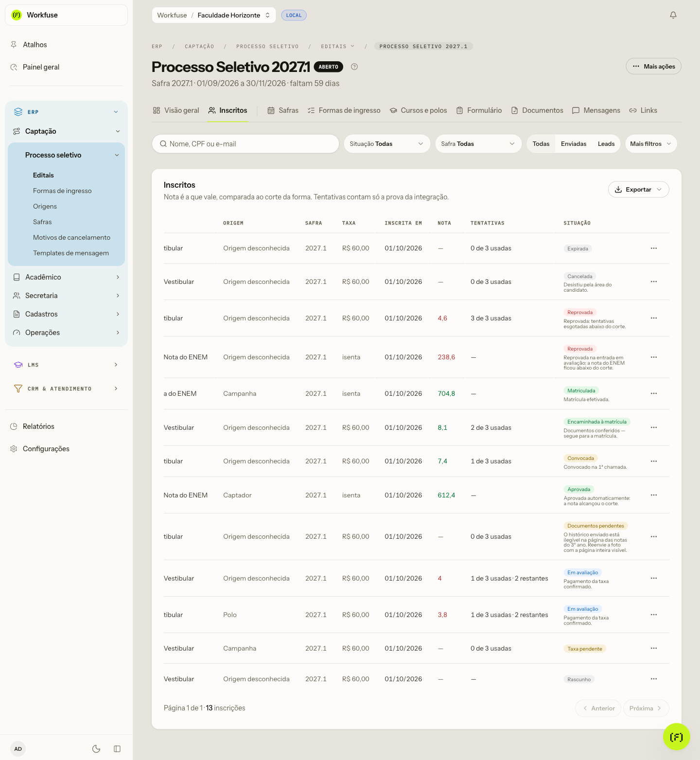Open row actions for the Matriculada entry
This screenshot has width=700, height=760.
click(x=654, y=393)
